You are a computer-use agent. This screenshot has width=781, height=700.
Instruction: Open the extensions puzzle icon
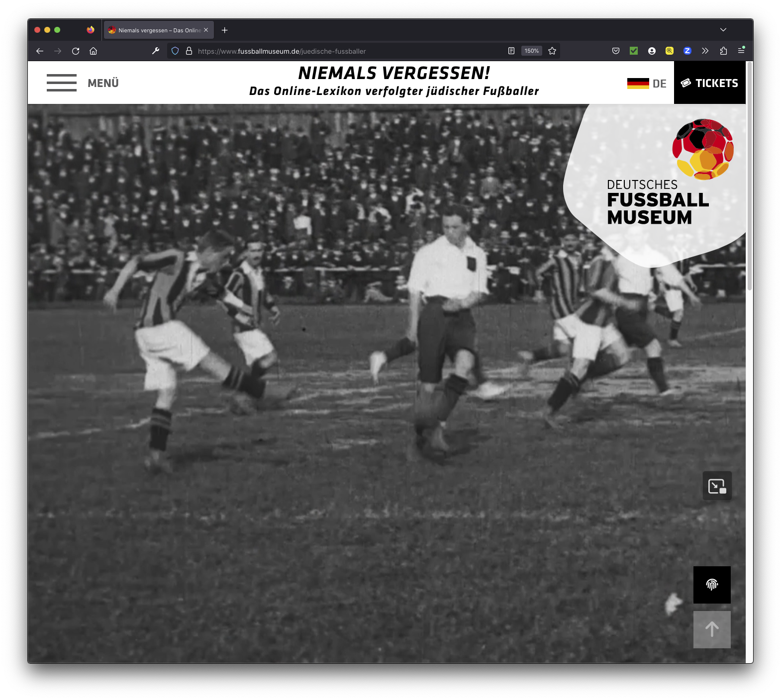[723, 51]
